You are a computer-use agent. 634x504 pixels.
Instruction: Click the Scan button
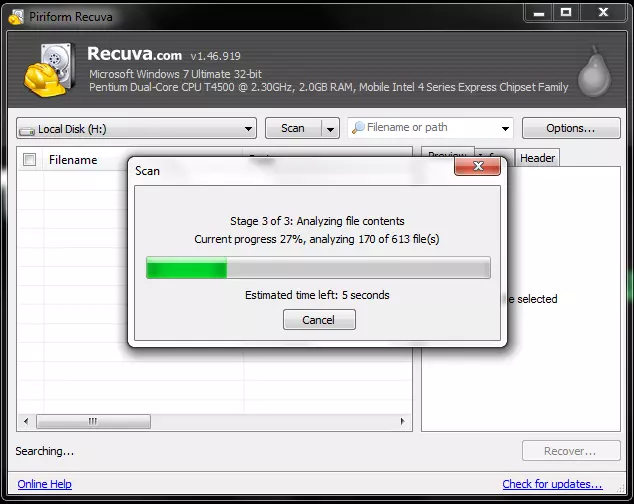[x=293, y=129]
